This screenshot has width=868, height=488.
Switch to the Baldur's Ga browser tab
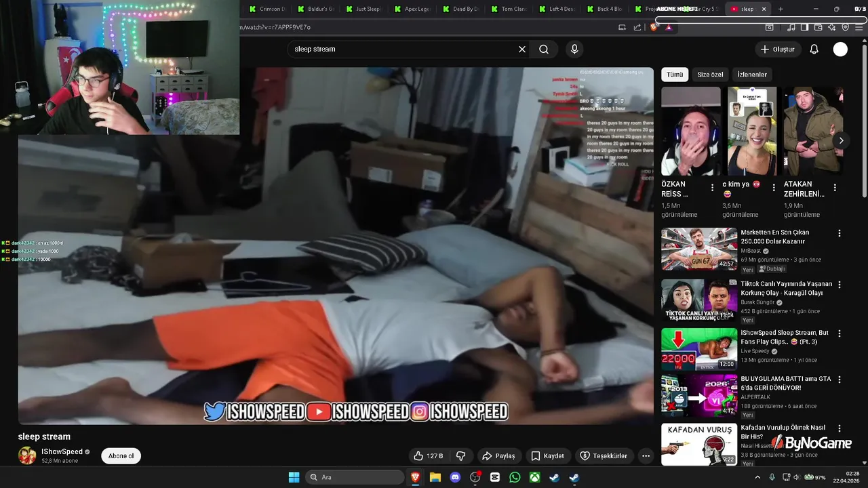pos(316,9)
